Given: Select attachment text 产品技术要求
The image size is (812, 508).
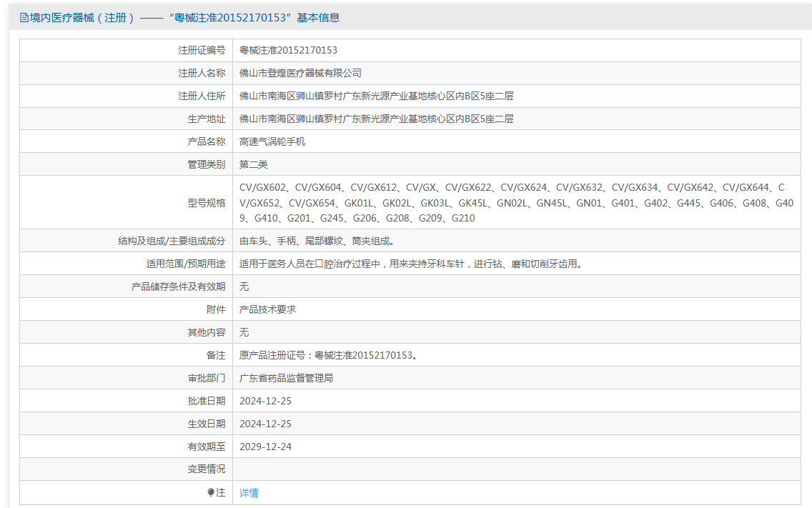Looking at the screenshot, I should [x=268, y=309].
